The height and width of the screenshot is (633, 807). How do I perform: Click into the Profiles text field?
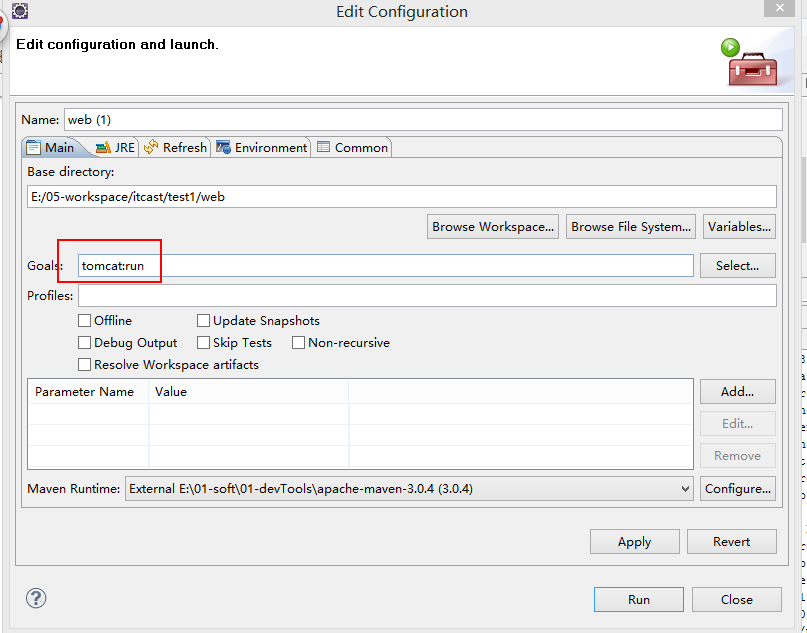pos(427,296)
